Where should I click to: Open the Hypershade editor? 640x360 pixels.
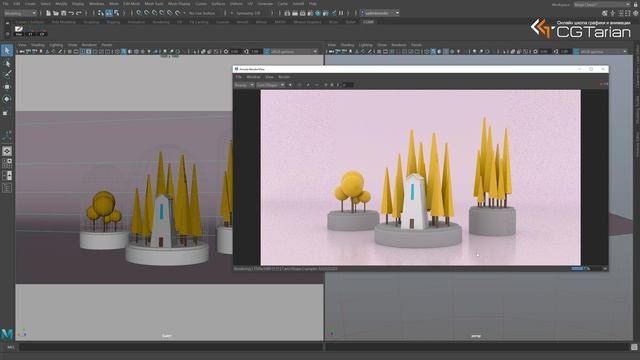(x=318, y=13)
